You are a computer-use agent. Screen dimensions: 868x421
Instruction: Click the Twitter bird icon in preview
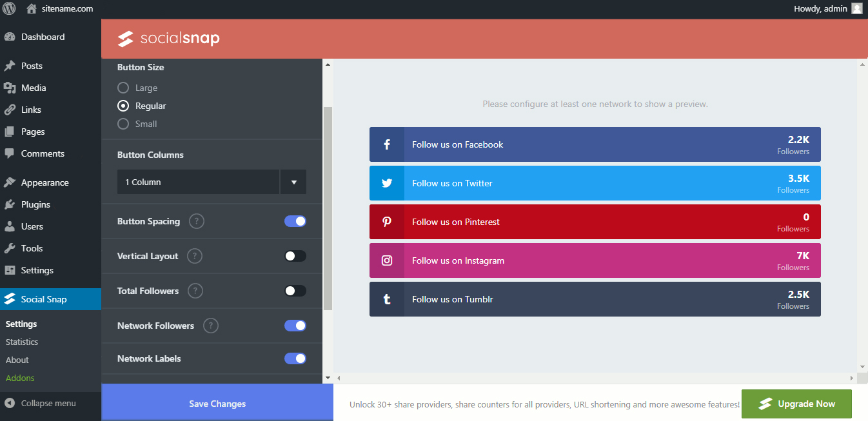[387, 183]
